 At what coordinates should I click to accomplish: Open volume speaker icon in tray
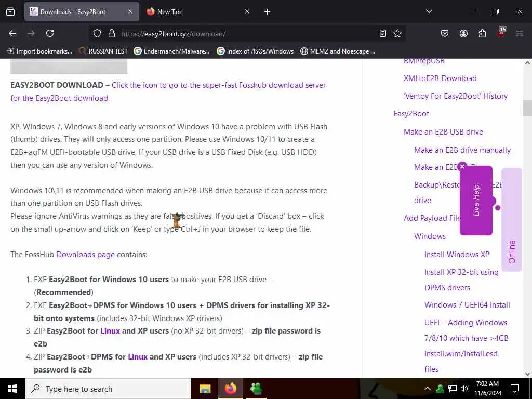point(464,389)
